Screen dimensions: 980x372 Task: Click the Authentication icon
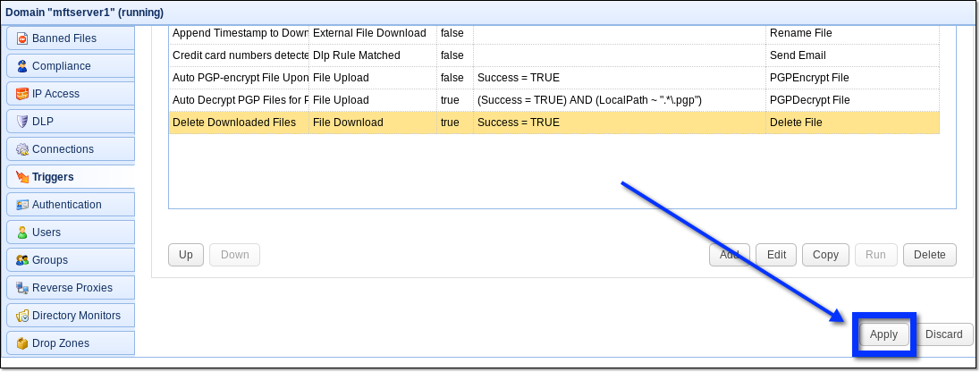(22, 205)
